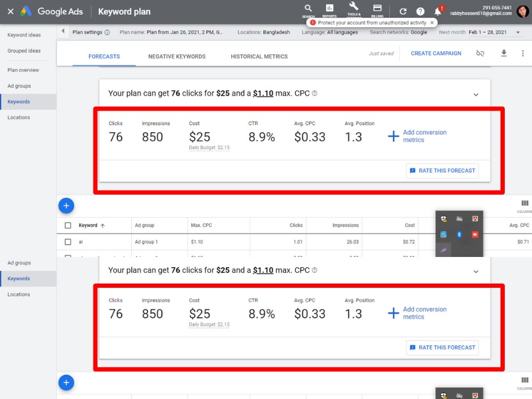This screenshot has height=399, width=532.
Task: Open the three-dot more options menu
Action: pos(523,53)
